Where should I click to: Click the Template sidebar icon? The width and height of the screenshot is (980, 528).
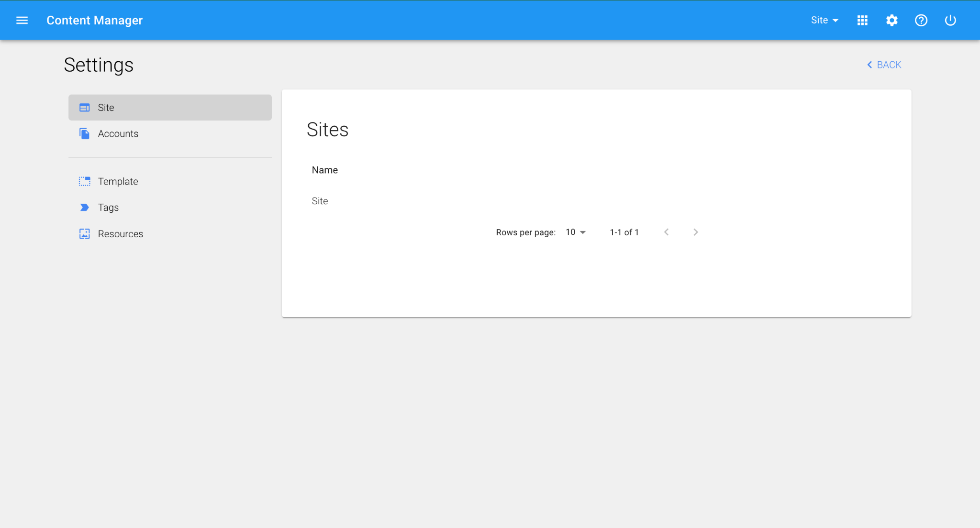coord(85,181)
